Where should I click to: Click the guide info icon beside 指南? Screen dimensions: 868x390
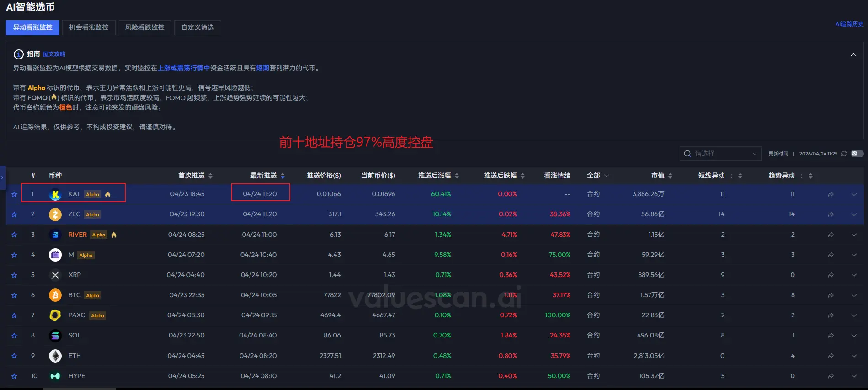click(18, 54)
